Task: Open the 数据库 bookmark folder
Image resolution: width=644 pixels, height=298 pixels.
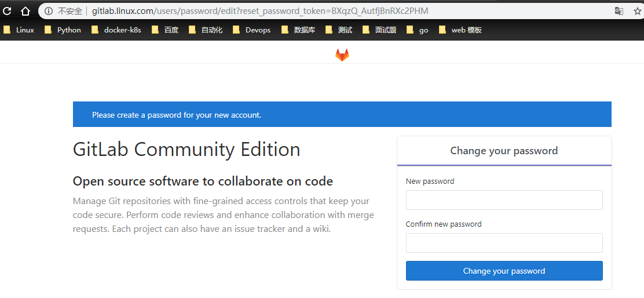Action: (299, 30)
